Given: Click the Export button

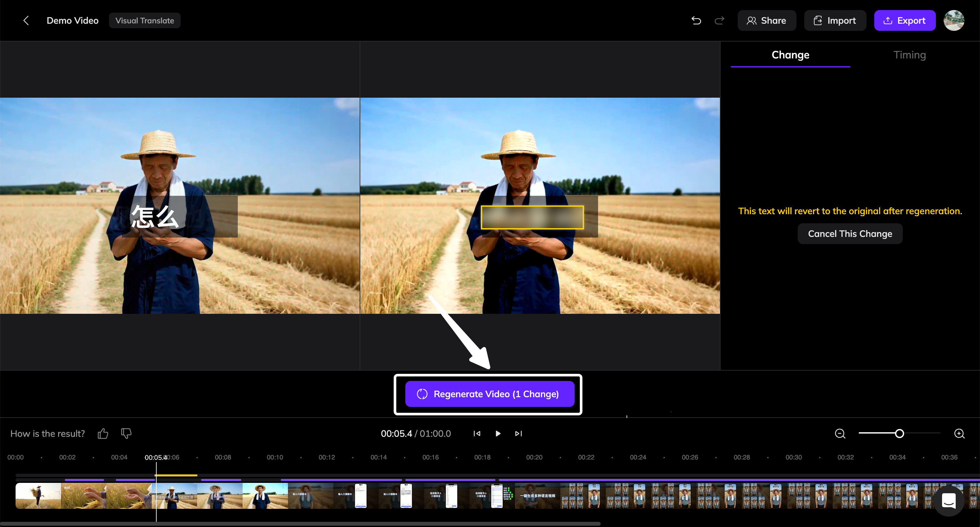Looking at the screenshot, I should pyautogui.click(x=904, y=20).
